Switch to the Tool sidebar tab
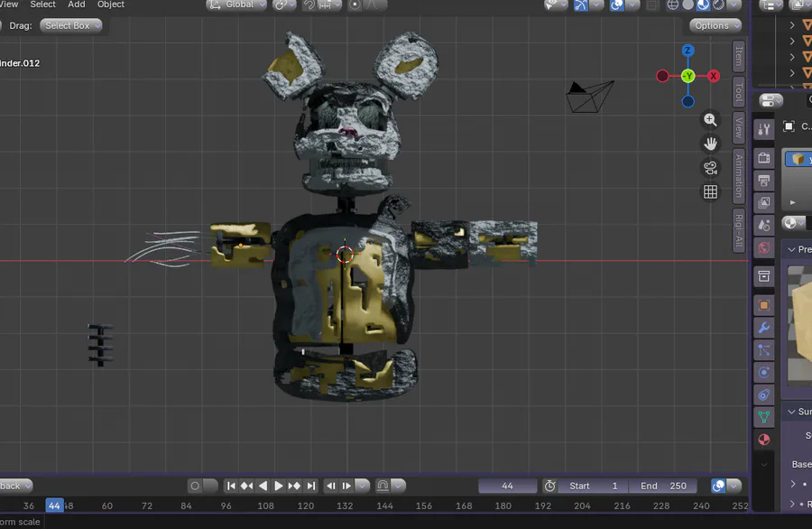This screenshot has width=812, height=529. click(739, 92)
